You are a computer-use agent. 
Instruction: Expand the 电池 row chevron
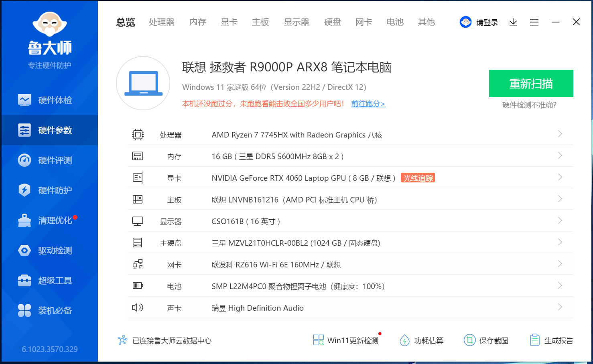560,285
